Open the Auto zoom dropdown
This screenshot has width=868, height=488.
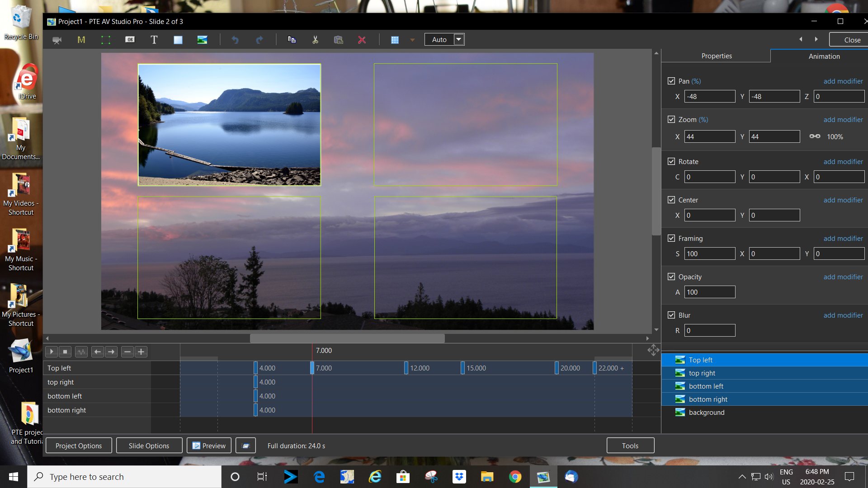(x=459, y=39)
